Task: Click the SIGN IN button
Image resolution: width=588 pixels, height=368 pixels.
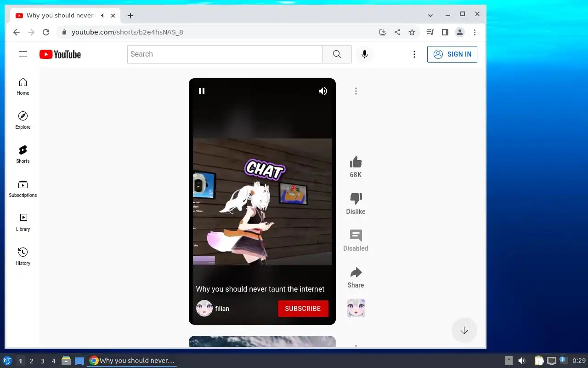Action: tap(452, 54)
